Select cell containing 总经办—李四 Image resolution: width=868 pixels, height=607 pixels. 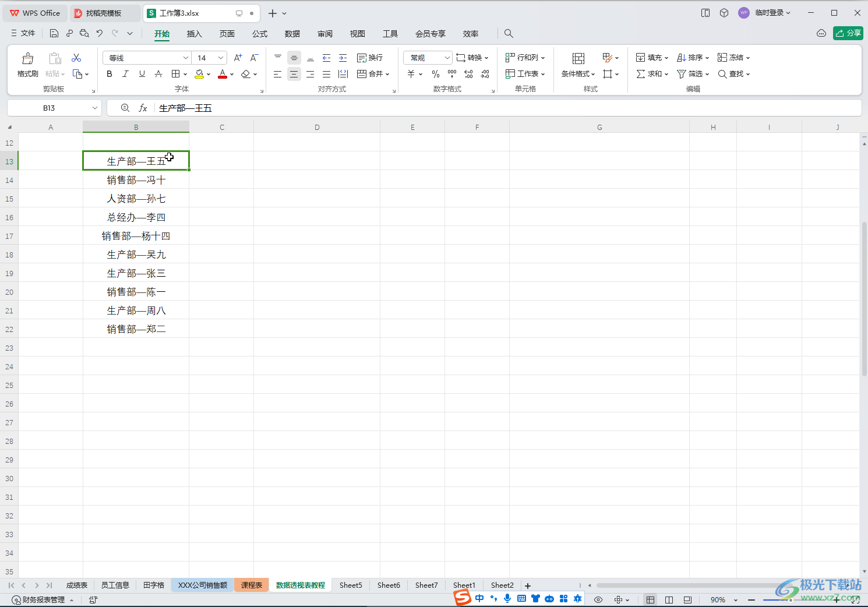(136, 217)
